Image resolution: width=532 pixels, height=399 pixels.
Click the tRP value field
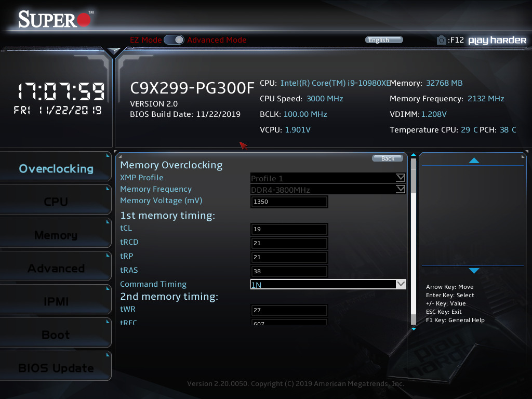click(x=289, y=257)
